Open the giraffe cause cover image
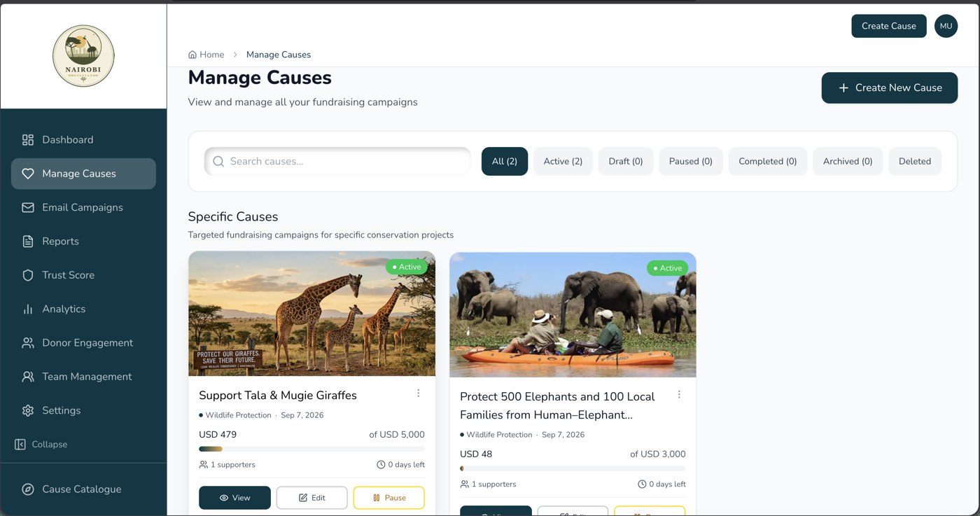This screenshot has width=980, height=516. 312,314
